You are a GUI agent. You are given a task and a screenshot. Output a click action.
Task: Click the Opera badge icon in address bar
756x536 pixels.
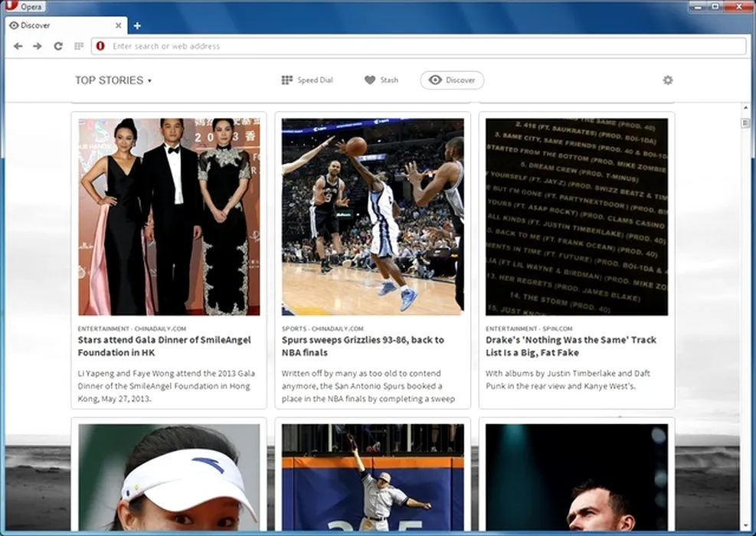[x=100, y=46]
